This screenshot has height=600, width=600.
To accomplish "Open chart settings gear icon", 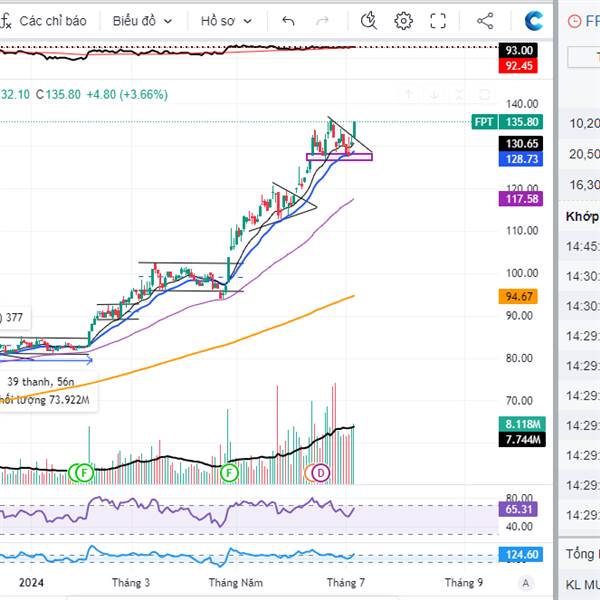I will 403,21.
